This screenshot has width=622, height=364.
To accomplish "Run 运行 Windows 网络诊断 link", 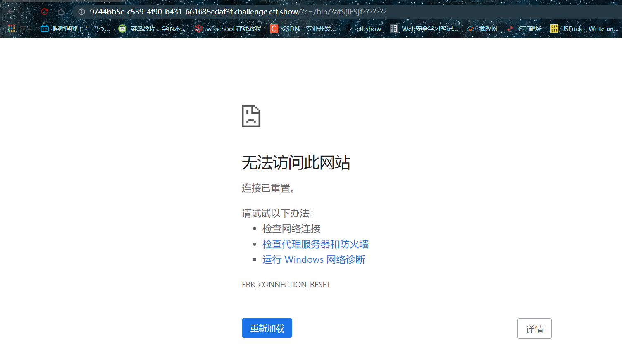I will point(313,259).
